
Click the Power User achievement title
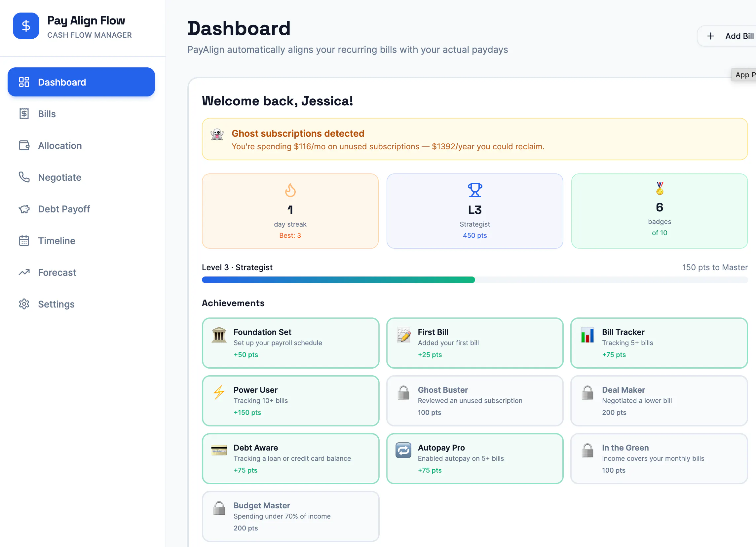point(256,390)
